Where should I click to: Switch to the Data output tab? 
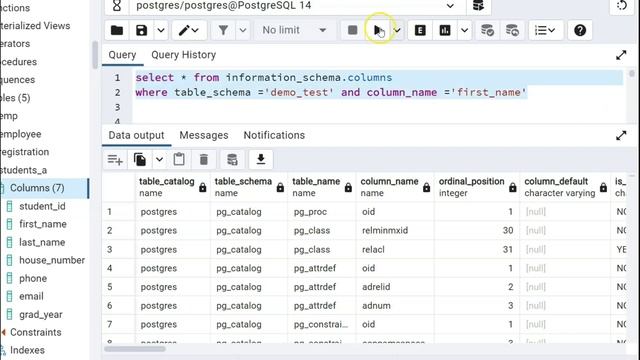point(136,135)
